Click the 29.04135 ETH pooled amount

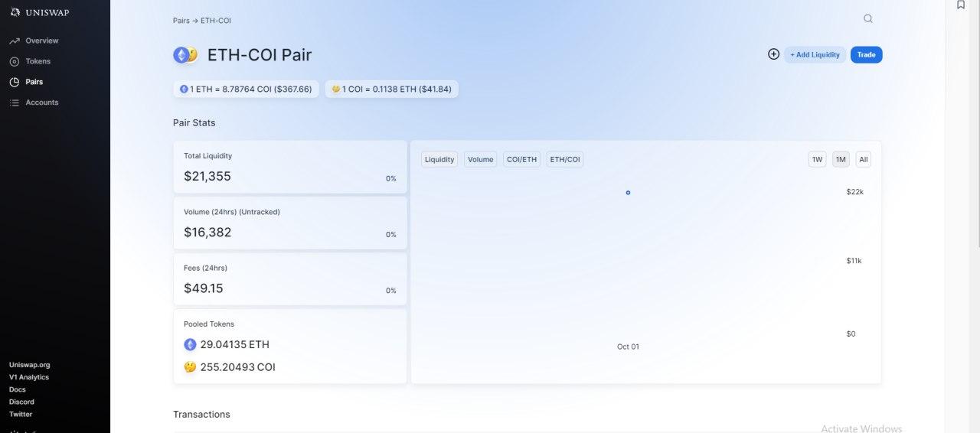pos(235,344)
